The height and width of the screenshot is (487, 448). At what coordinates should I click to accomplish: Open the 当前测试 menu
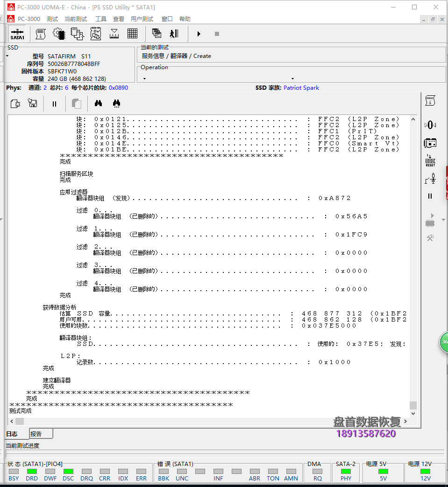click(x=76, y=19)
